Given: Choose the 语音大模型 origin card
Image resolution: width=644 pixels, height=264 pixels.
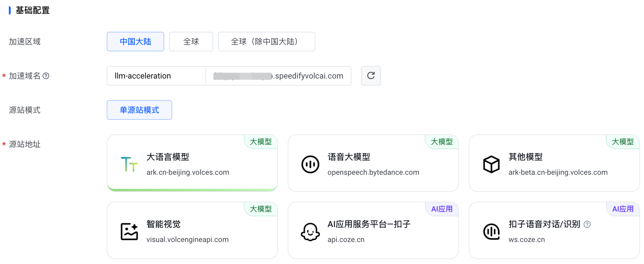Looking at the screenshot, I should (373, 163).
